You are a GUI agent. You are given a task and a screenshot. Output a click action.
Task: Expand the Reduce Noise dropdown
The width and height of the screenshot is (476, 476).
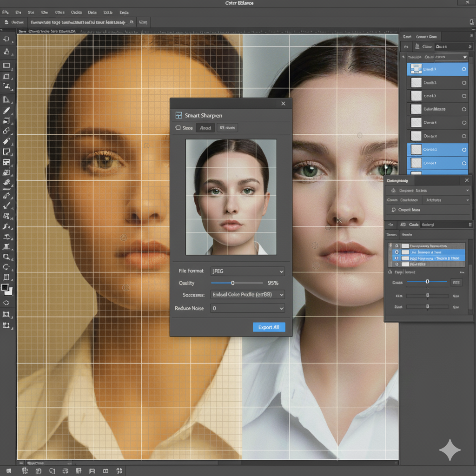click(247, 308)
